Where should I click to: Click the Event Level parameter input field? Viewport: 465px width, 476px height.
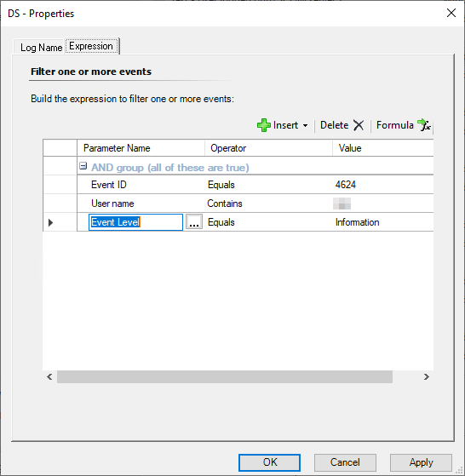(135, 222)
